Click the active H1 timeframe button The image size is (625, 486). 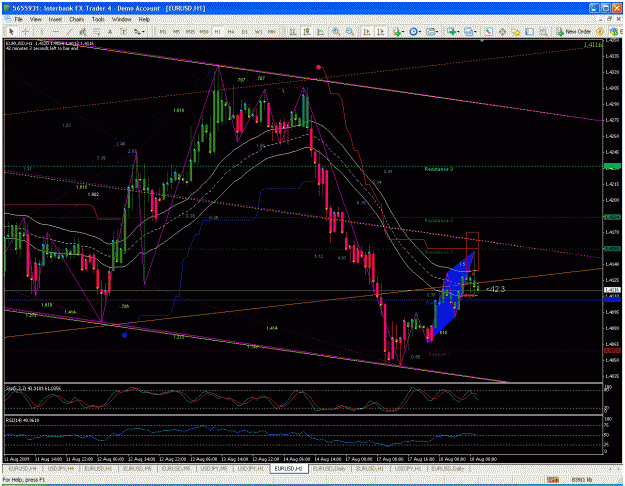[218, 31]
